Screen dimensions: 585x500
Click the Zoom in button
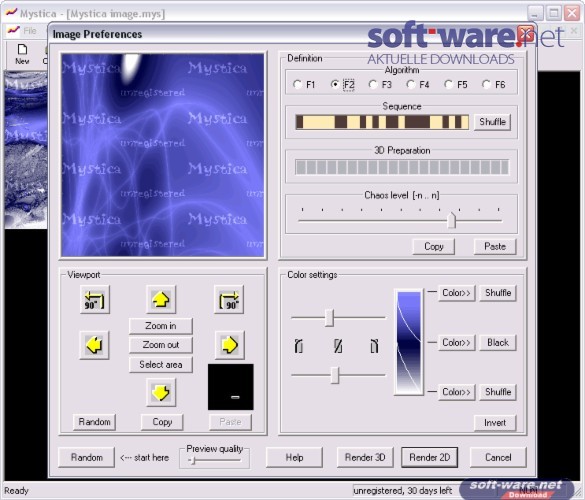[161, 326]
